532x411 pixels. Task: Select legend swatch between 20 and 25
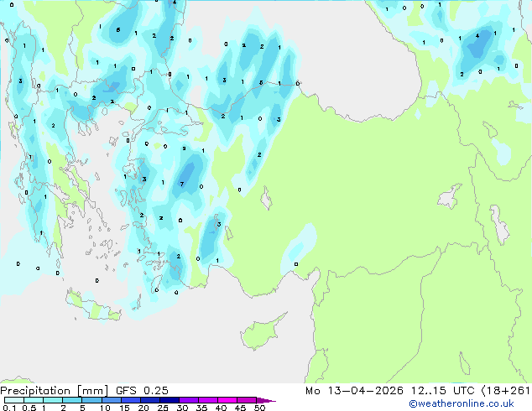pos(149,400)
